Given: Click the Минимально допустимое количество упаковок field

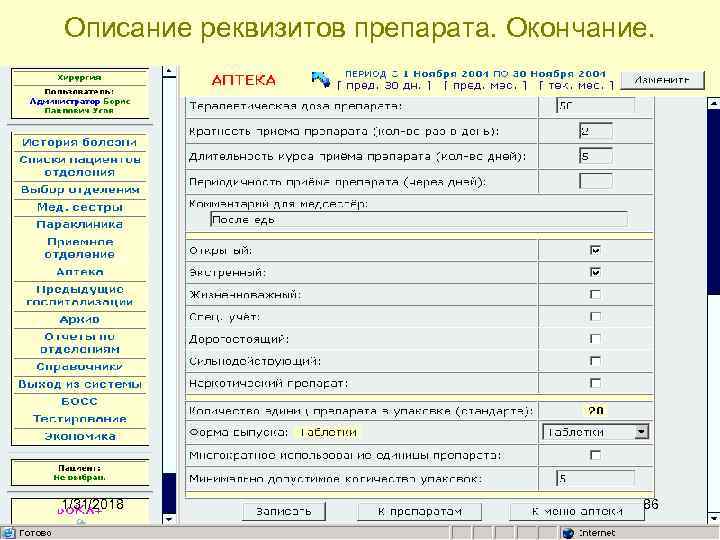Looking at the screenshot, I should [x=595, y=479].
